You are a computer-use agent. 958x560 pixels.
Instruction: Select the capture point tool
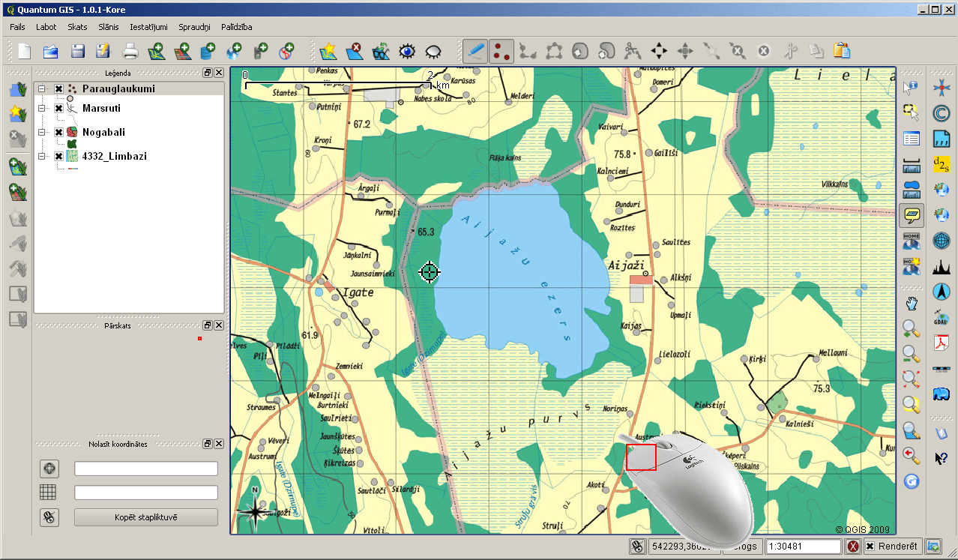(501, 51)
